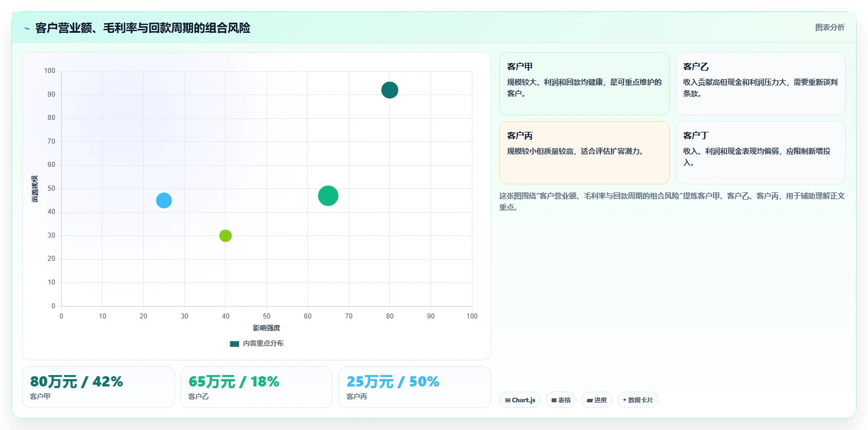Click the lightning icon beside the title
Viewport: 868px width, 430px height.
pyautogui.click(x=27, y=28)
